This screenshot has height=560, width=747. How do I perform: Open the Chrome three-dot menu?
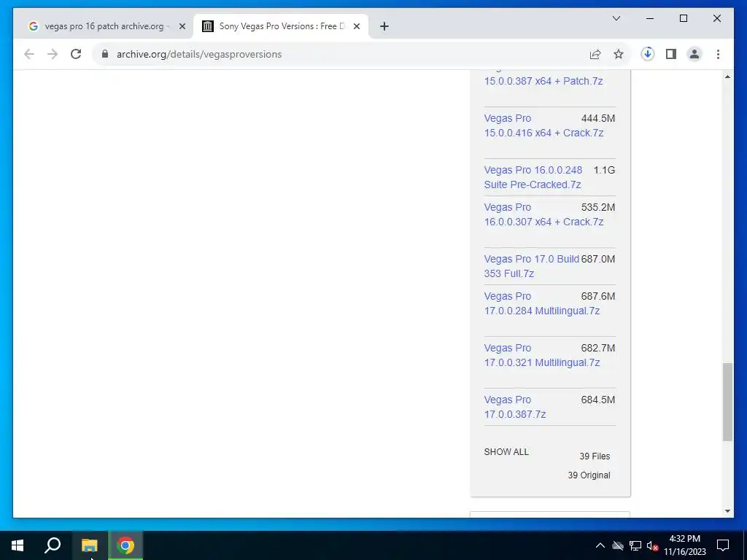point(718,54)
